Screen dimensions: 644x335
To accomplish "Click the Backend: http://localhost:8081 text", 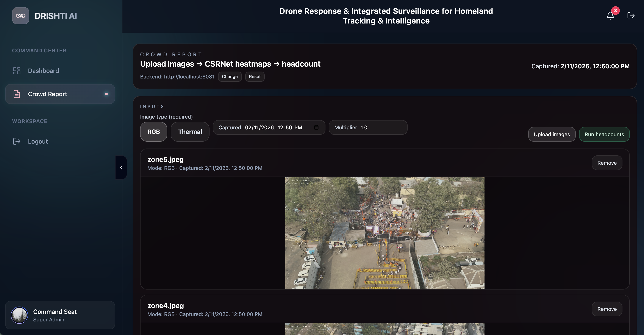I will tap(177, 77).
